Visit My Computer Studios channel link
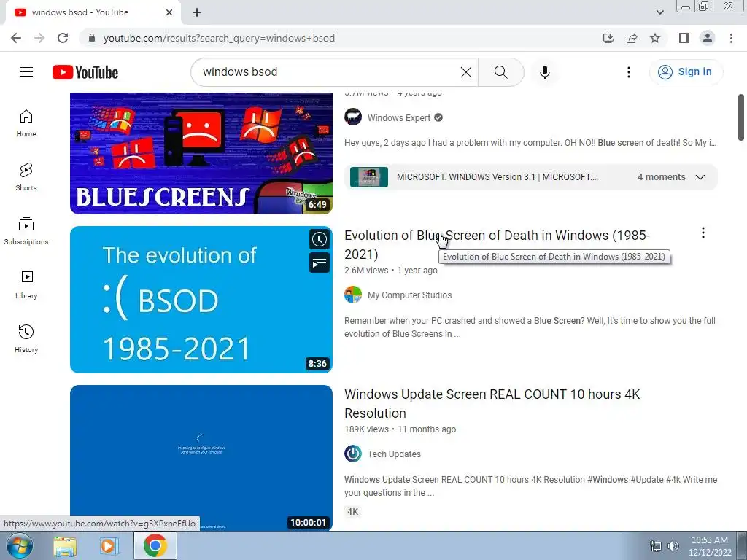 (x=409, y=295)
